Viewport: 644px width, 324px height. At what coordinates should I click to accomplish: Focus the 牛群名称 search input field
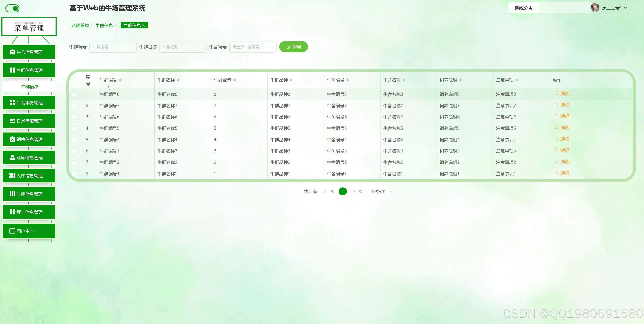(183, 47)
